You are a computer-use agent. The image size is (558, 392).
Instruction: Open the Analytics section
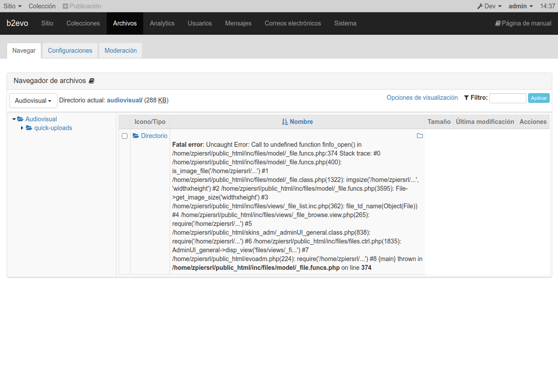[162, 23]
